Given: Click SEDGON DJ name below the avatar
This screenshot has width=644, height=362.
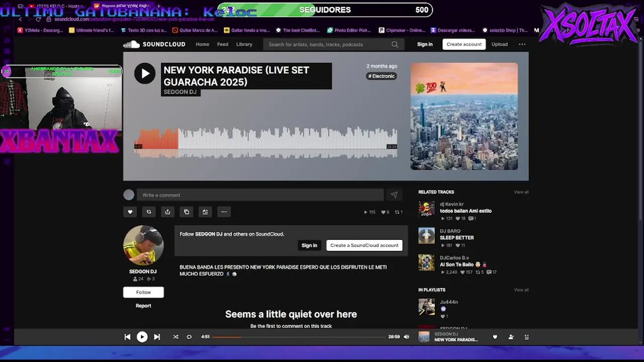Looking at the screenshot, I should coord(143,271).
